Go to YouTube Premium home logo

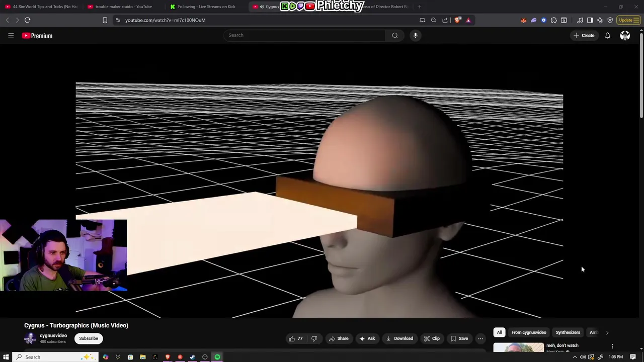coord(37,36)
